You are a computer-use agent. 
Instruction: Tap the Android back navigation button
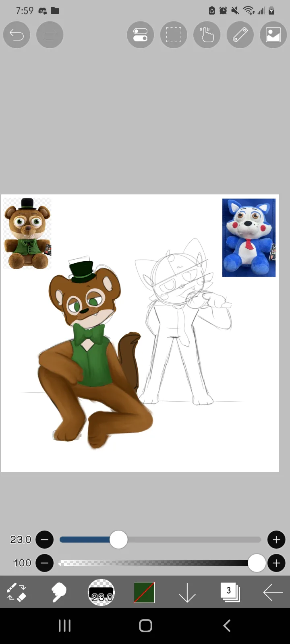227,626
